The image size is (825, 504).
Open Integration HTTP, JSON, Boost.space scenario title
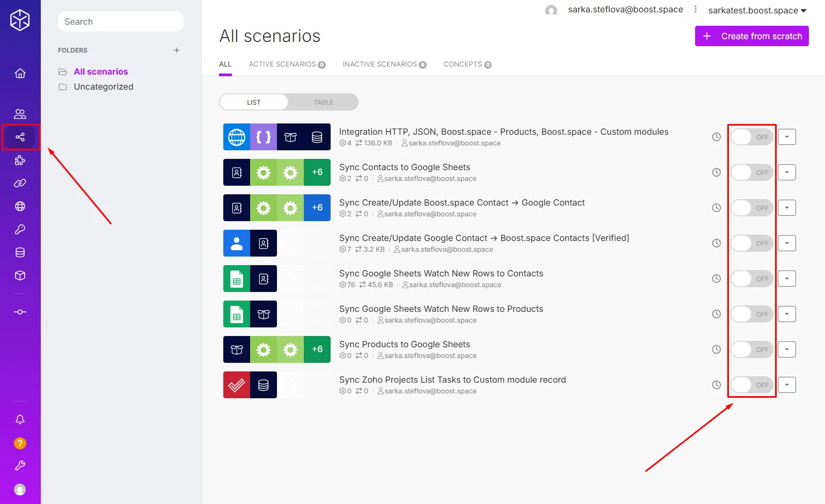click(504, 132)
